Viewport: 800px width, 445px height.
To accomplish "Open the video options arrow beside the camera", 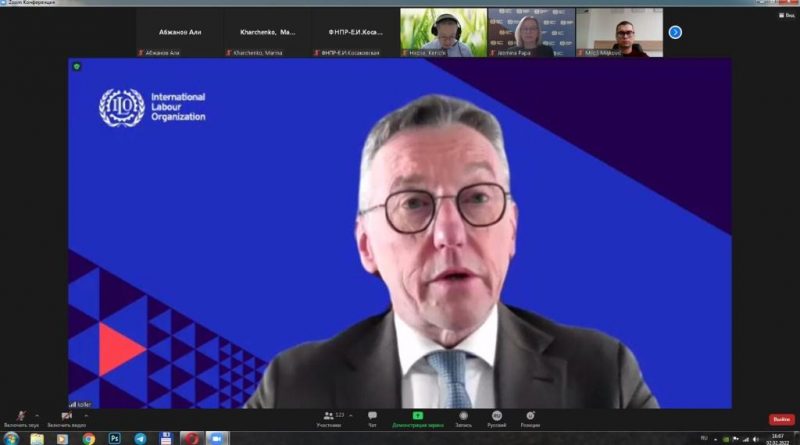I will click(x=86, y=415).
